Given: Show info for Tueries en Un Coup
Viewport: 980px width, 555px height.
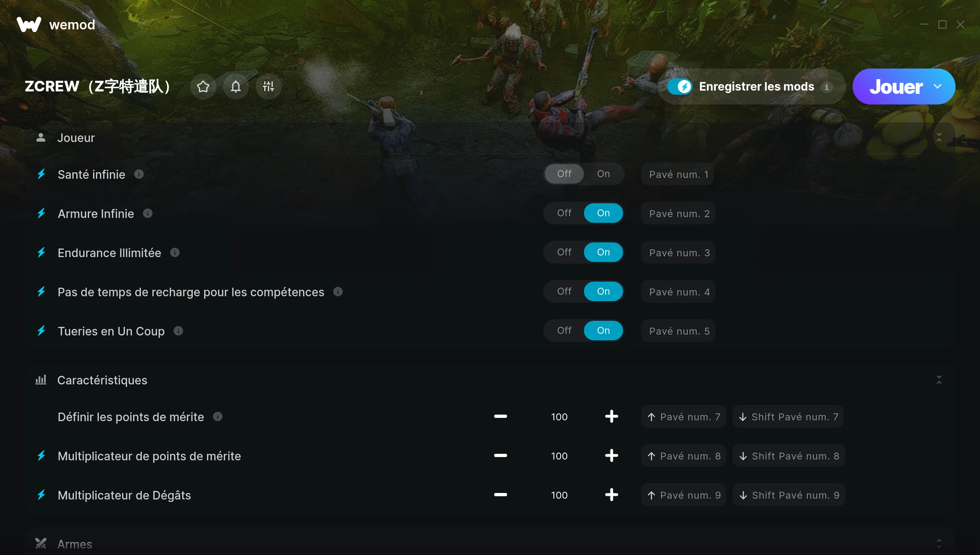Looking at the screenshot, I should click(178, 331).
